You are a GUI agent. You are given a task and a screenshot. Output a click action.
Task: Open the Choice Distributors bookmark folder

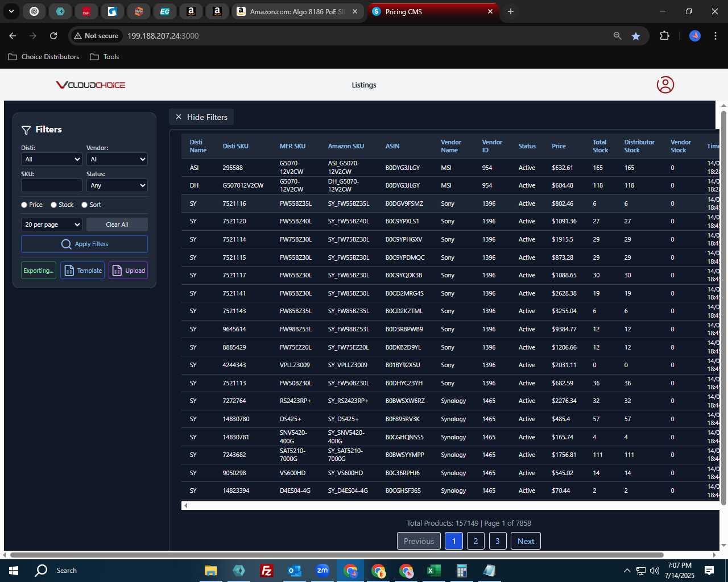pos(44,57)
